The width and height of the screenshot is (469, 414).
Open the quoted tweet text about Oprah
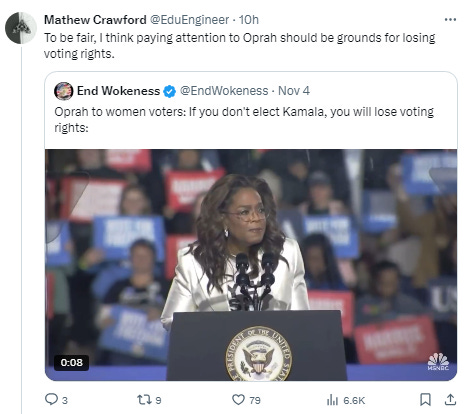244,119
